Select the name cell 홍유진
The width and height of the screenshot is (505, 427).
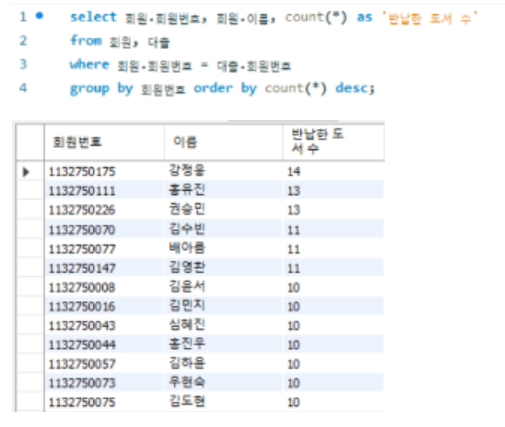pos(223,191)
